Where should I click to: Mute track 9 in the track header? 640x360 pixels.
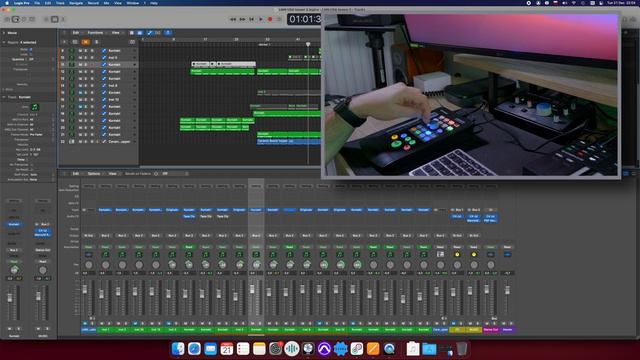pos(80,51)
